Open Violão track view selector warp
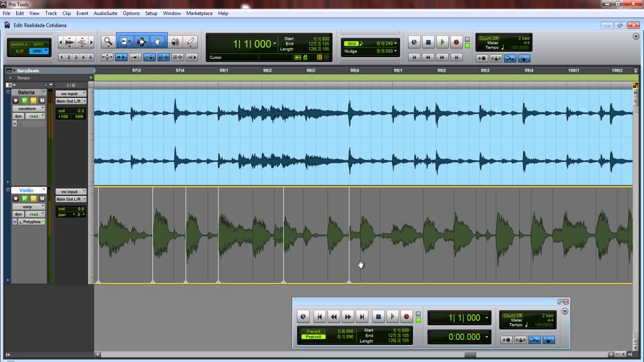644x362 pixels. (x=29, y=207)
